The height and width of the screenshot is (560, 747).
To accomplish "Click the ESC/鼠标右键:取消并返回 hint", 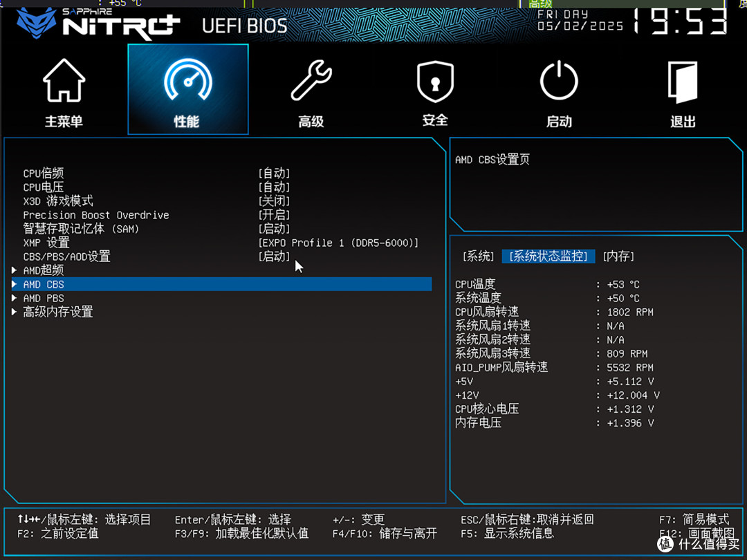I will coord(527,519).
